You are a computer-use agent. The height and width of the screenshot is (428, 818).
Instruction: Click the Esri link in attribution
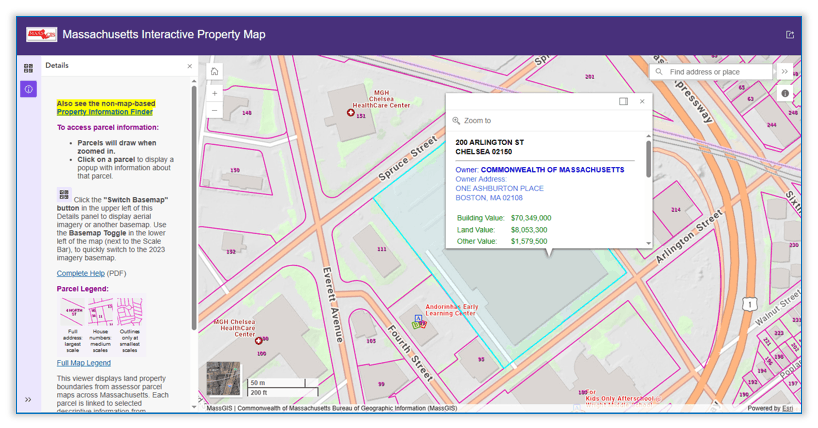point(789,408)
